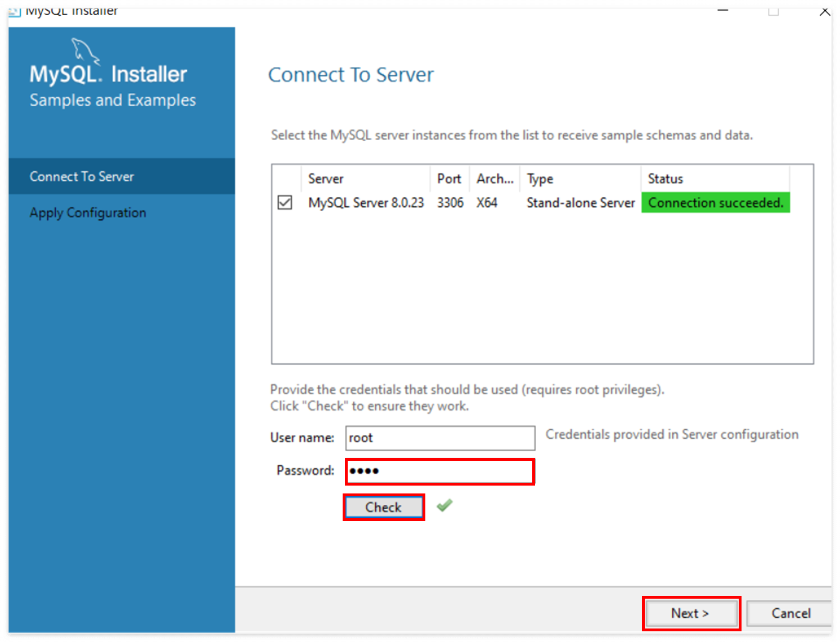Click the Samples and Examples subtitle
This screenshot has height=642, width=840.
click(113, 100)
